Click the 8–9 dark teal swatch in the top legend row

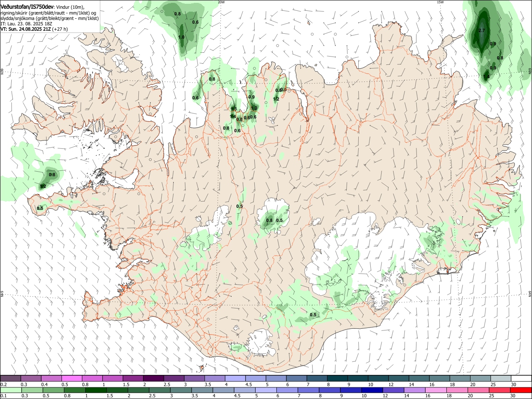point(337,379)
